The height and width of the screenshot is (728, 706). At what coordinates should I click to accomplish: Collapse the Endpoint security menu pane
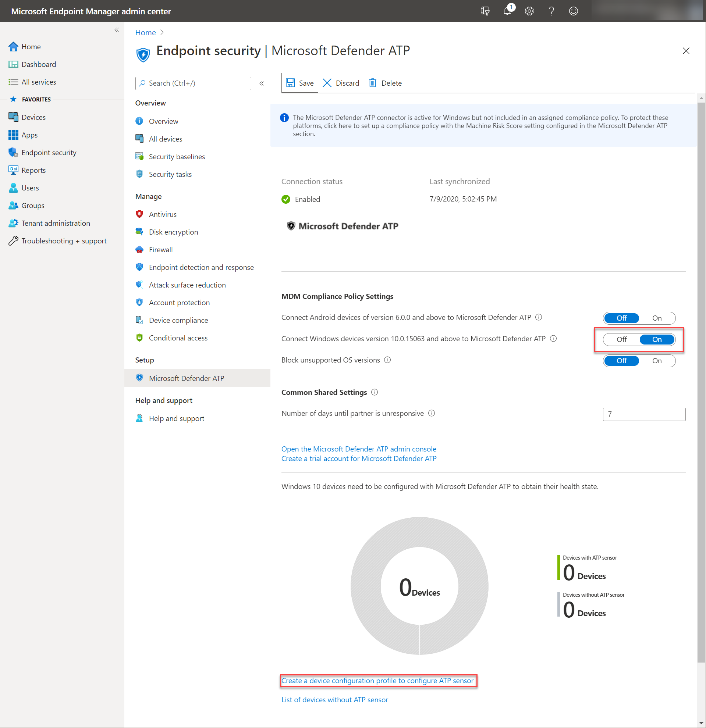262,83
